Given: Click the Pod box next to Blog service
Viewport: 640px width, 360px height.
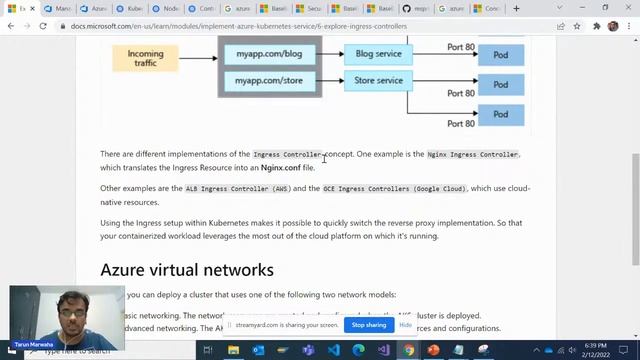Looking at the screenshot, I should point(501,55).
